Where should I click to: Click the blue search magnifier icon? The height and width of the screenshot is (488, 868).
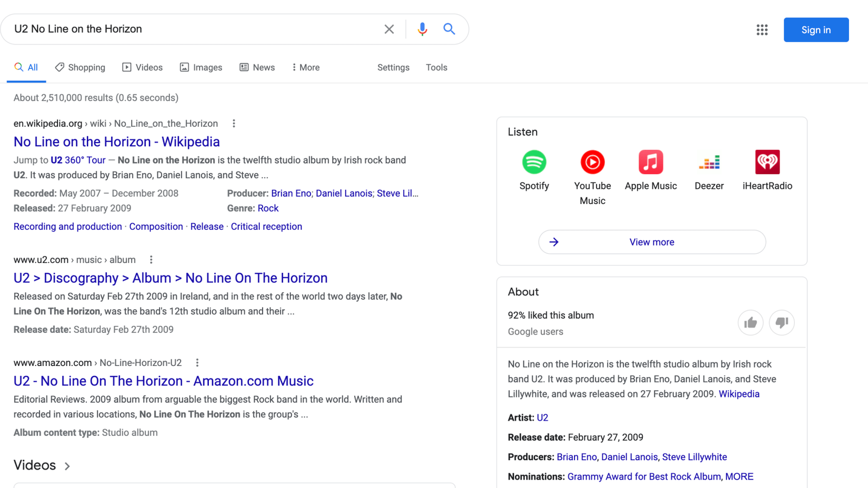(x=449, y=29)
